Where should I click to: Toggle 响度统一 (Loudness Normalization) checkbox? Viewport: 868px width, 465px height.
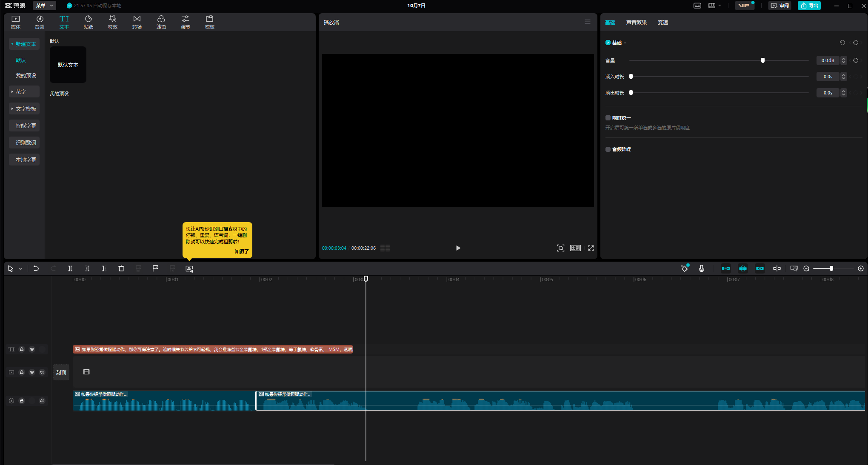click(608, 118)
